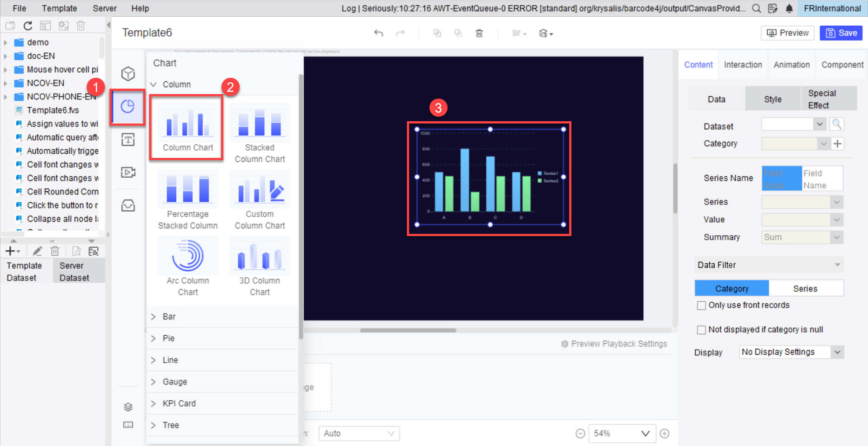This screenshot has width=868, height=446.
Task: Click the redo arrow in the toolbar
Action: click(x=401, y=33)
